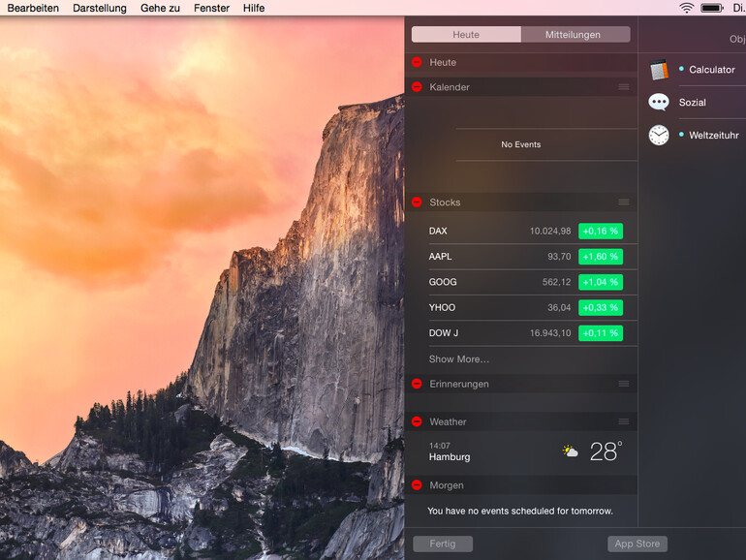Click Show More… in Stocks
The height and width of the screenshot is (560, 746).
click(x=459, y=359)
